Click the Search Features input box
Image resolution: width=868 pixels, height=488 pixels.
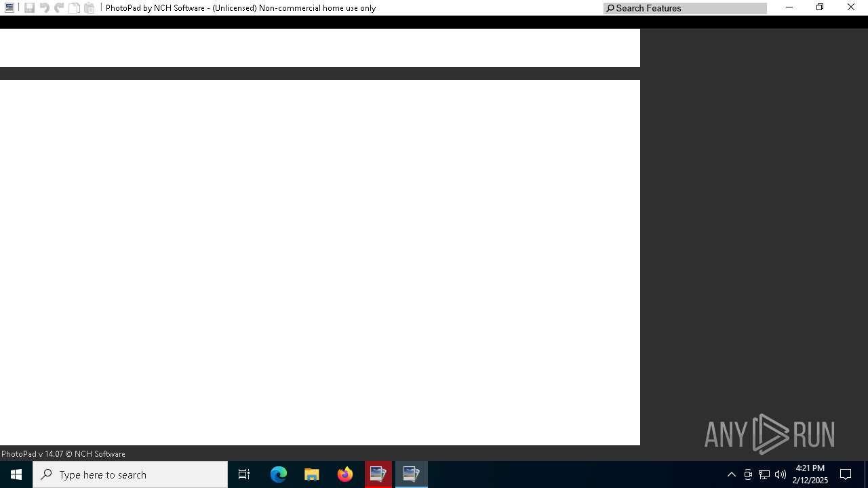(685, 8)
